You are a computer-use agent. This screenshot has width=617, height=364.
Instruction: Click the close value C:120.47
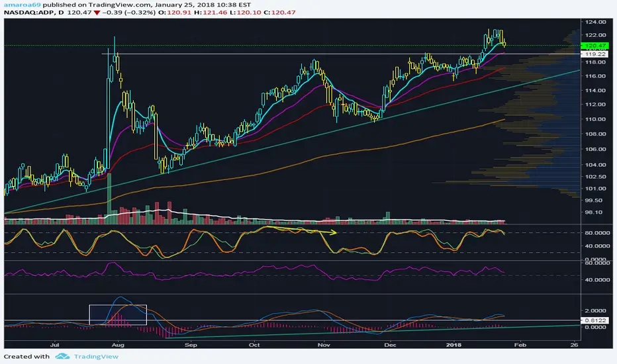tap(279, 13)
